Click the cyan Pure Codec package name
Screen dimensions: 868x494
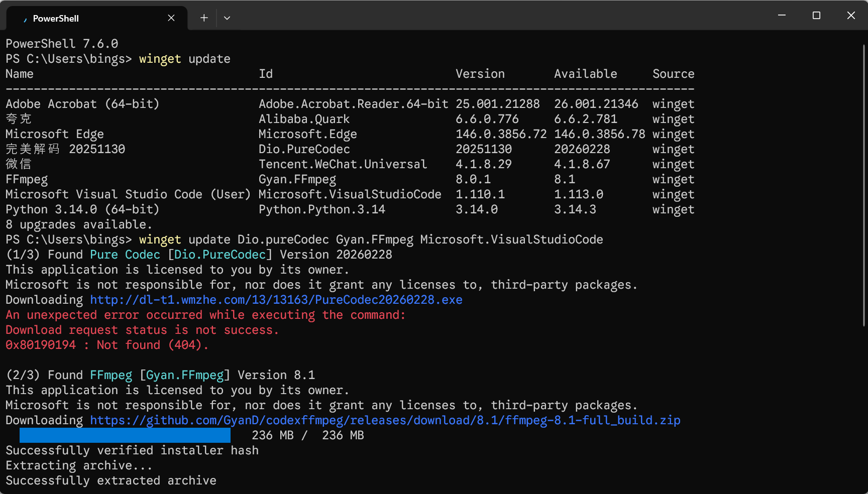pyautogui.click(x=125, y=255)
